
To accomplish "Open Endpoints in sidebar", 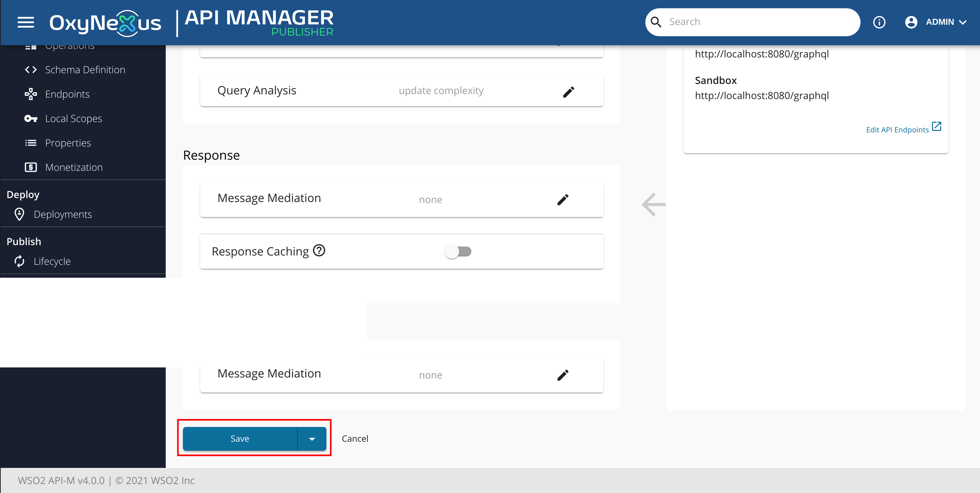I will point(67,94).
